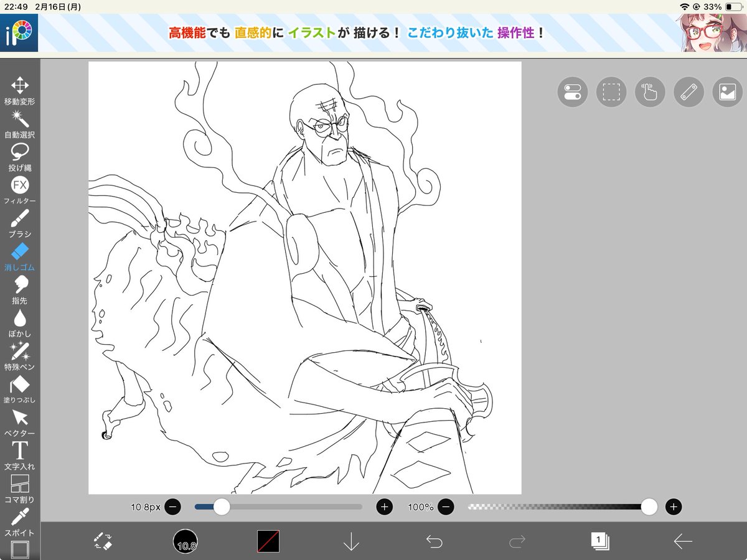Screen dimensions: 747x560
Task: Tap the 100% opacity value label
Action: tap(421, 507)
